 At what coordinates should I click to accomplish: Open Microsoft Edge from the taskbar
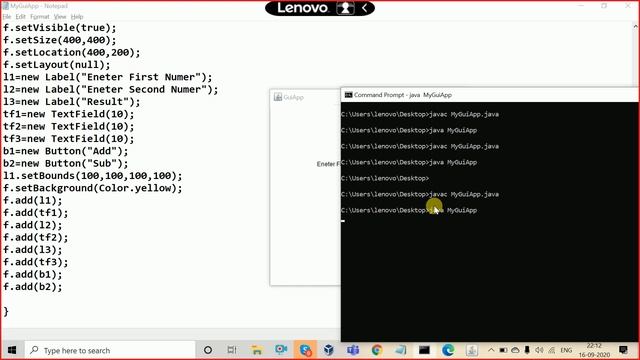pos(448,350)
